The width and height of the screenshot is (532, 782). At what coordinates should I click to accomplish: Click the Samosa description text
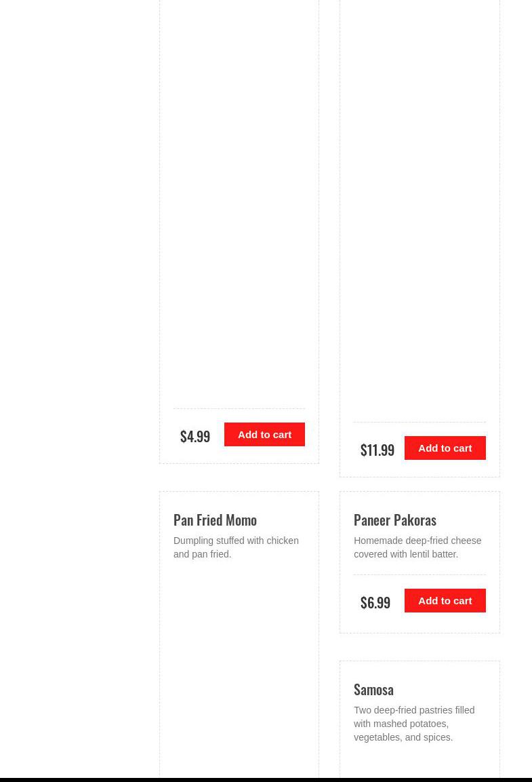pyautogui.click(x=413, y=724)
